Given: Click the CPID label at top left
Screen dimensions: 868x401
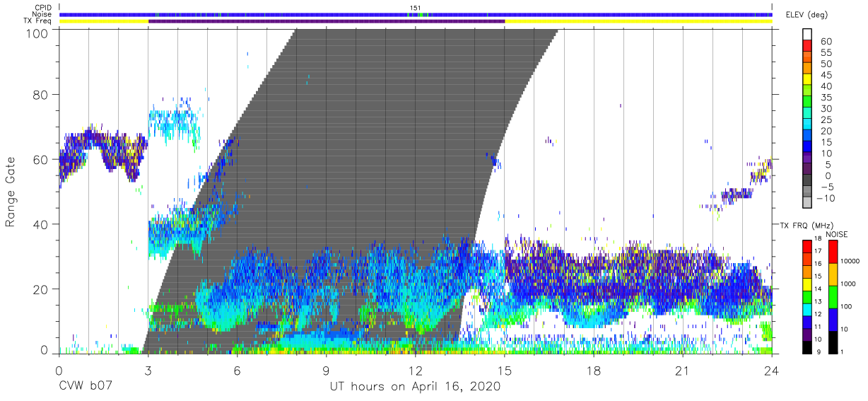Looking at the screenshot, I should point(42,8).
